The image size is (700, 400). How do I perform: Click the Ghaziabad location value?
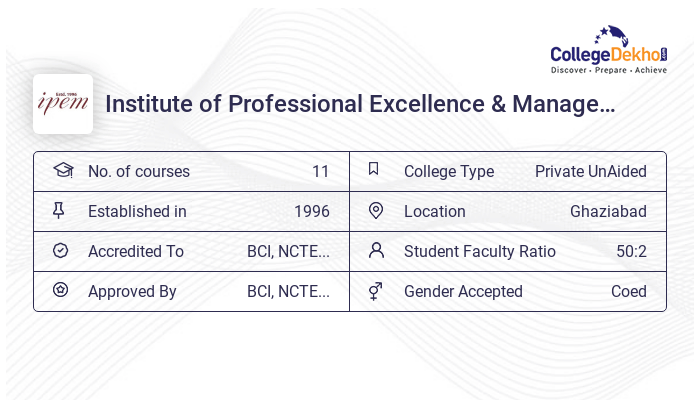tap(608, 212)
